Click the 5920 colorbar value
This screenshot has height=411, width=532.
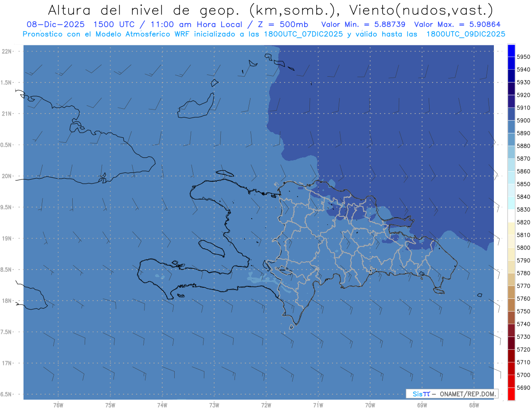click(x=523, y=95)
